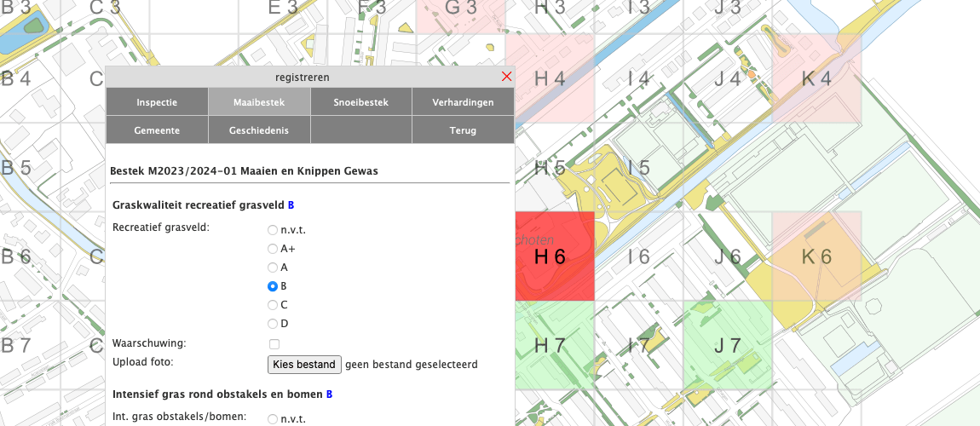The image size is (980, 426).
Task: Click the Terug button
Action: pos(464,130)
